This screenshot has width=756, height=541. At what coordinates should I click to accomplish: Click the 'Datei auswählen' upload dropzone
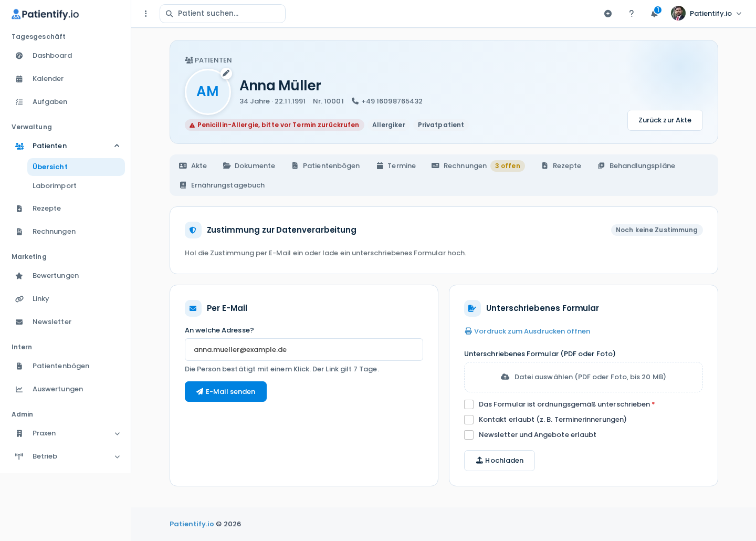583,377
